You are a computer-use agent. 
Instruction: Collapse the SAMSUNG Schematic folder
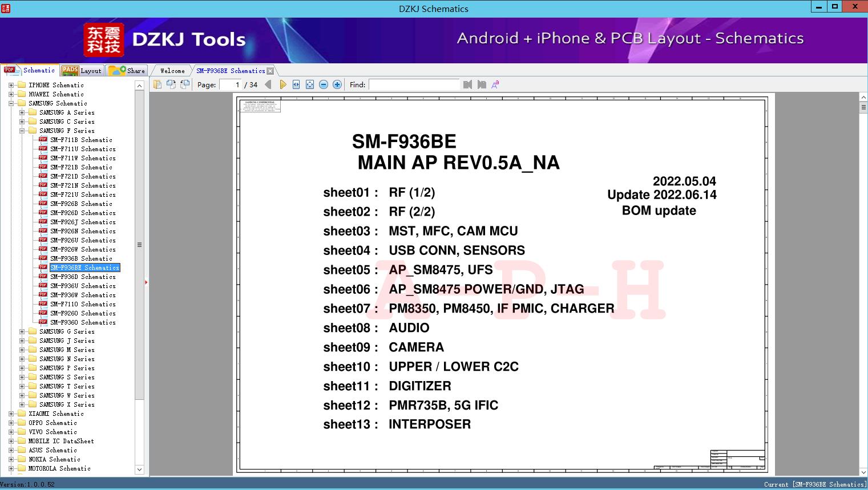coord(11,103)
